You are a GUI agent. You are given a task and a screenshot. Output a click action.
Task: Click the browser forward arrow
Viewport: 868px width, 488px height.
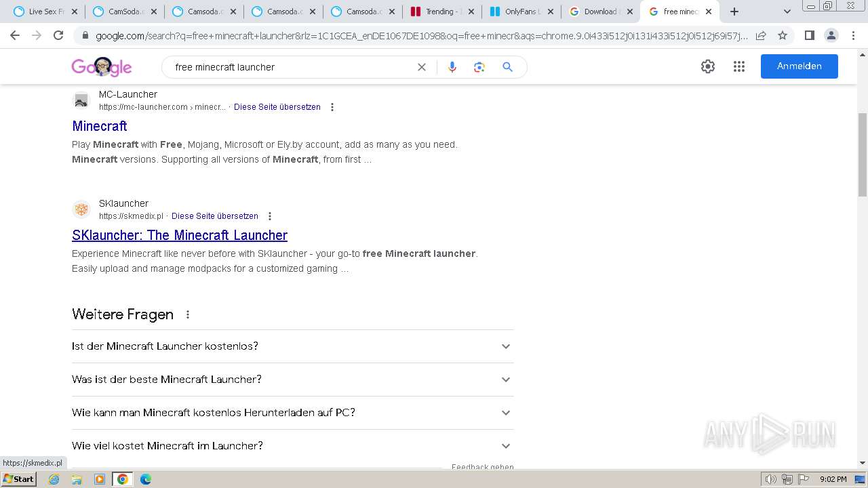point(37,35)
